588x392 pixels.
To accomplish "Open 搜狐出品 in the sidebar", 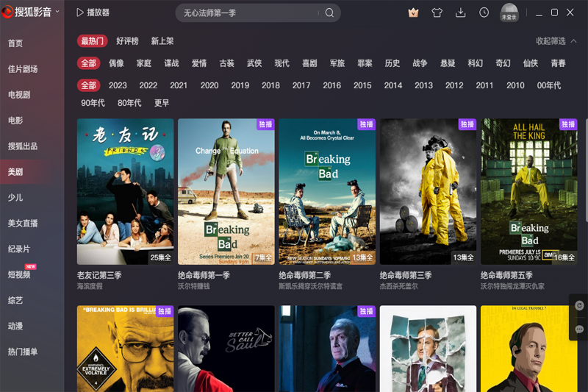I will [x=23, y=146].
